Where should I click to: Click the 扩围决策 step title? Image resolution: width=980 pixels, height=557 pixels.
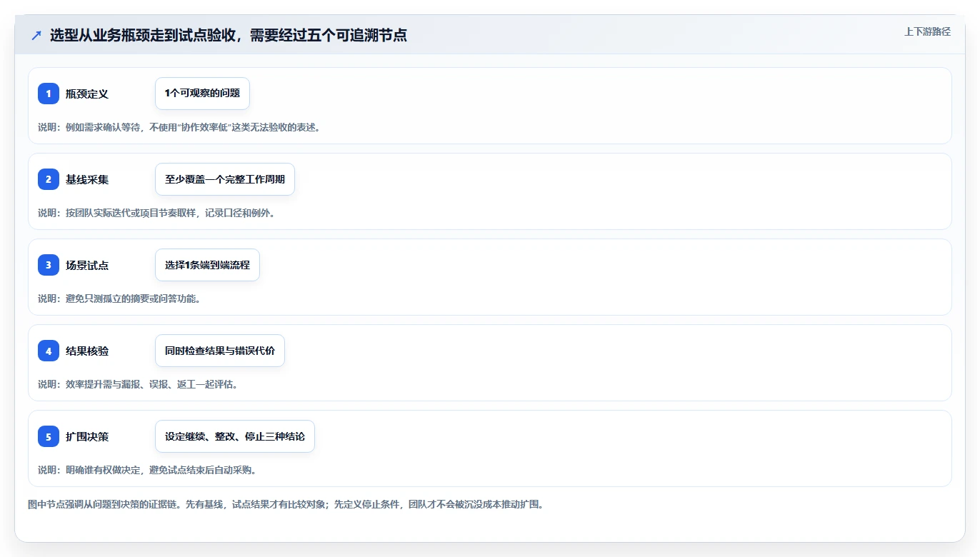(87, 436)
